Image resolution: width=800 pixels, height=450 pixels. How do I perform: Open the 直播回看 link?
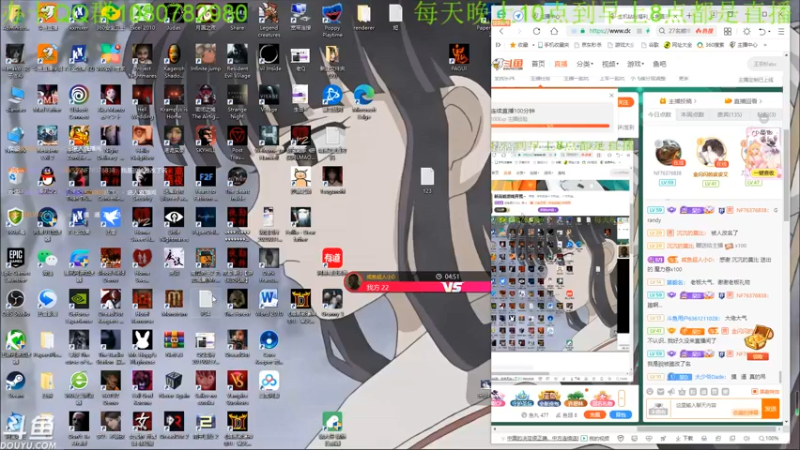pyautogui.click(x=744, y=101)
